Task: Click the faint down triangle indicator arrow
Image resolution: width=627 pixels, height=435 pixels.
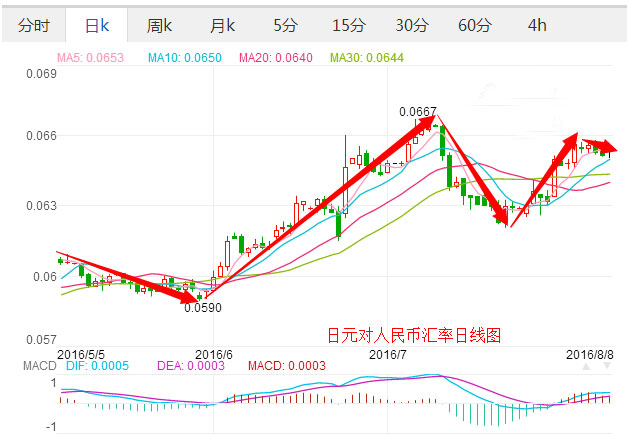Action: (607, 366)
